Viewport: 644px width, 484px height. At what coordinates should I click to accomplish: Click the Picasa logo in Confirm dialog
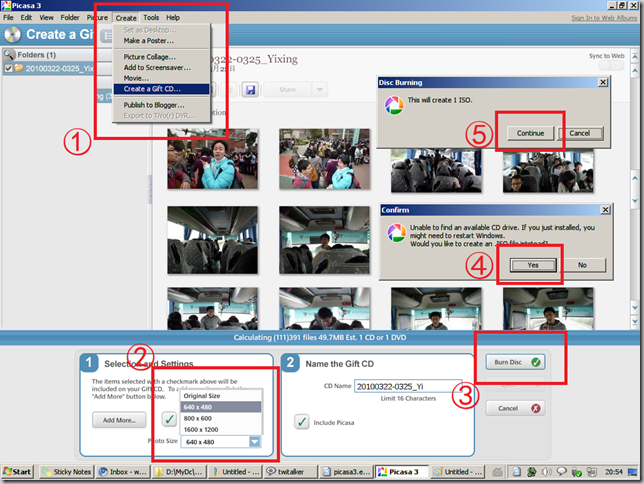pos(396,233)
